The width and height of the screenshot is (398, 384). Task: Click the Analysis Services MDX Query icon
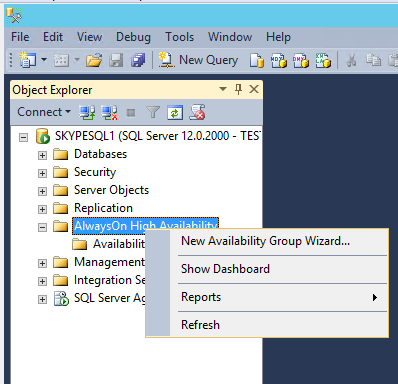click(279, 61)
